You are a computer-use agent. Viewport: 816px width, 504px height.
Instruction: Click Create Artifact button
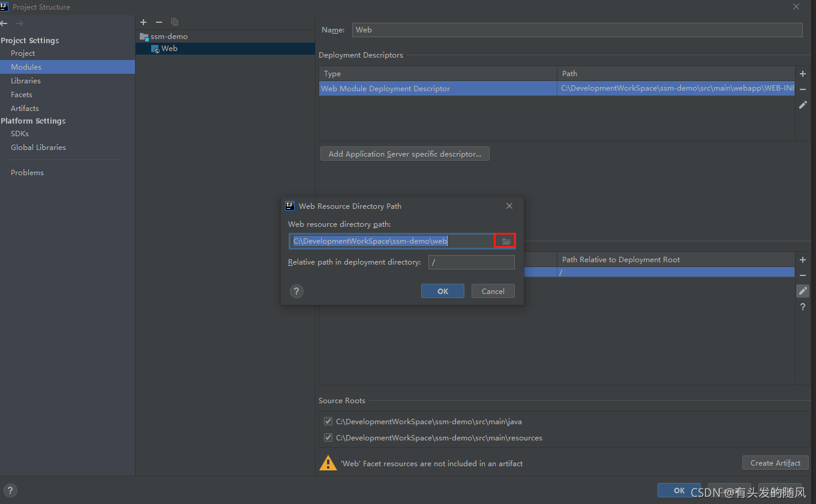pyautogui.click(x=775, y=463)
